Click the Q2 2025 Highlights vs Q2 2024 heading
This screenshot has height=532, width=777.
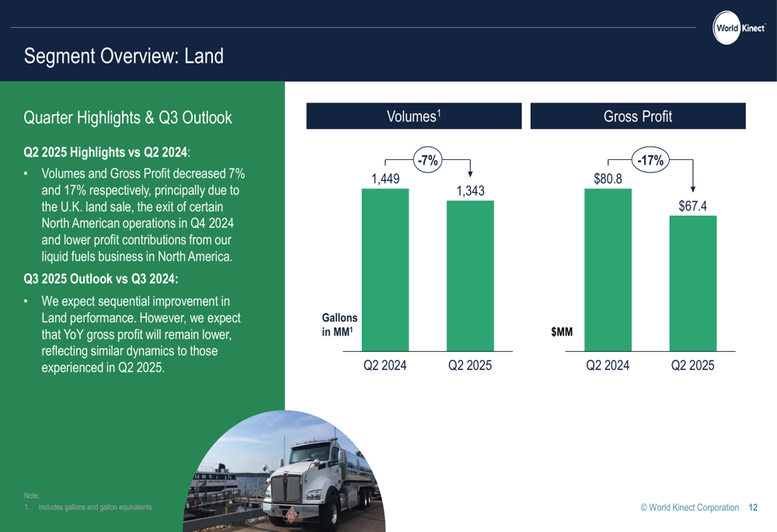pos(106,152)
